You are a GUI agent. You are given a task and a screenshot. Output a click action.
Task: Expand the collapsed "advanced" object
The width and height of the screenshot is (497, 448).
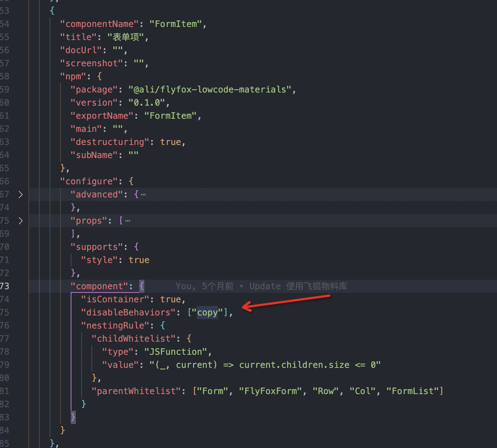pyautogui.click(x=21, y=194)
